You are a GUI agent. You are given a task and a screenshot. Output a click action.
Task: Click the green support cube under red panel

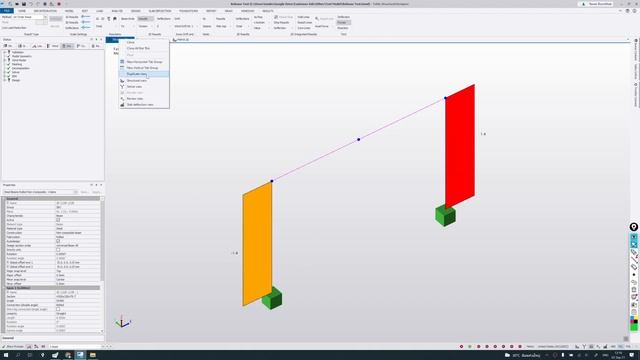coord(445,215)
